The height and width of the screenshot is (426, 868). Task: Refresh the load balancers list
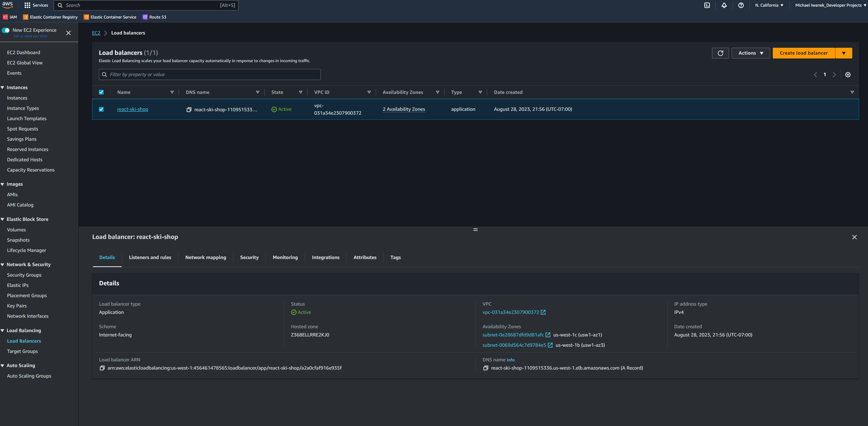coord(720,53)
